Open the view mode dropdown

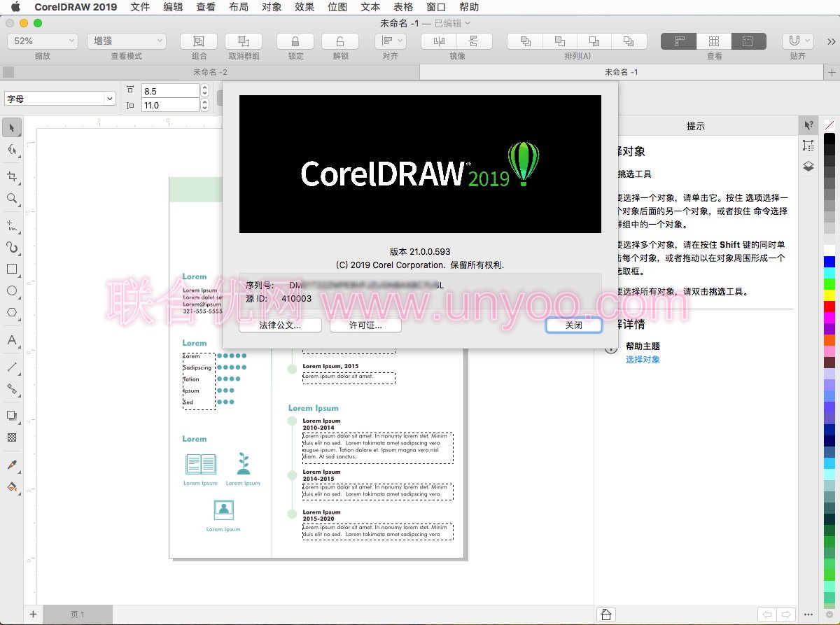click(x=126, y=41)
